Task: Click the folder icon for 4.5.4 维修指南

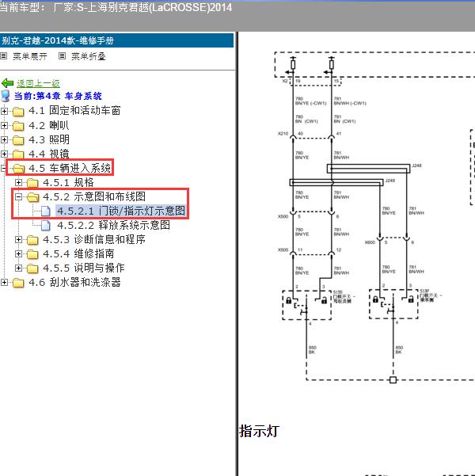Action: [32, 254]
